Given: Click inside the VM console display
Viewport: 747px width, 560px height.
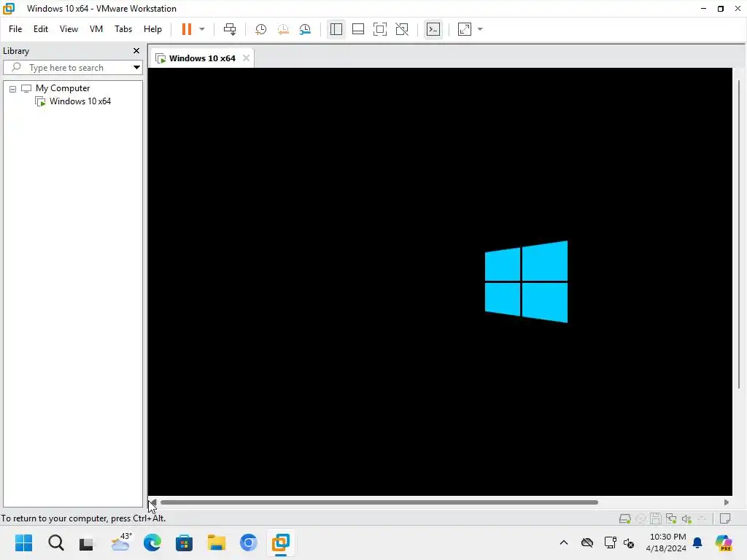Looking at the screenshot, I should point(440,281).
